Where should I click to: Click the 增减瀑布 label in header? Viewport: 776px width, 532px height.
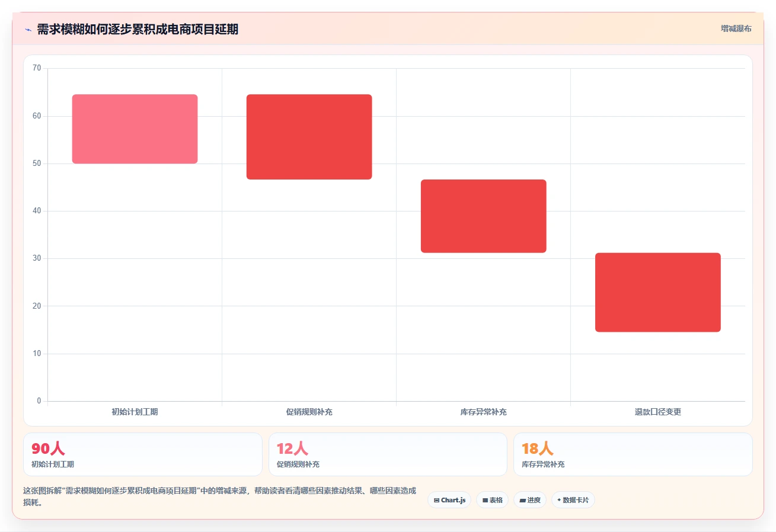736,28
